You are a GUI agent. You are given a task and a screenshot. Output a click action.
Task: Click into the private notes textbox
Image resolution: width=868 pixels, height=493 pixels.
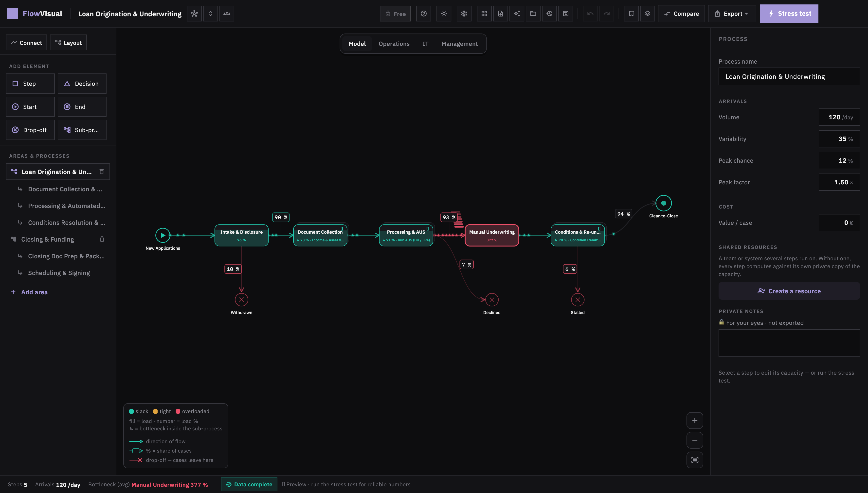click(x=789, y=343)
